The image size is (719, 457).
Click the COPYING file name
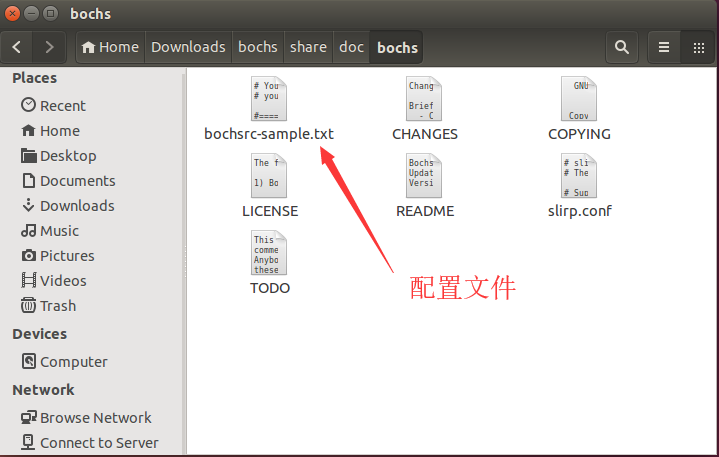click(579, 134)
